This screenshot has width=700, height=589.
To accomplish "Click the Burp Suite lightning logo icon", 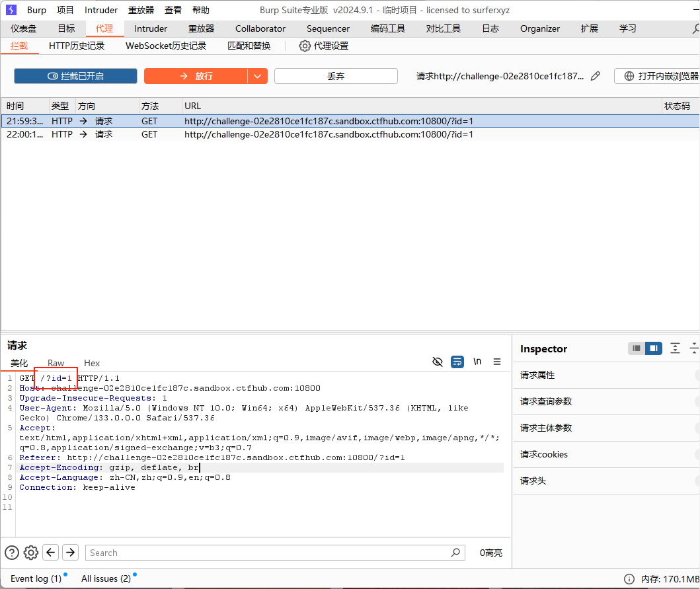I will [x=11, y=10].
